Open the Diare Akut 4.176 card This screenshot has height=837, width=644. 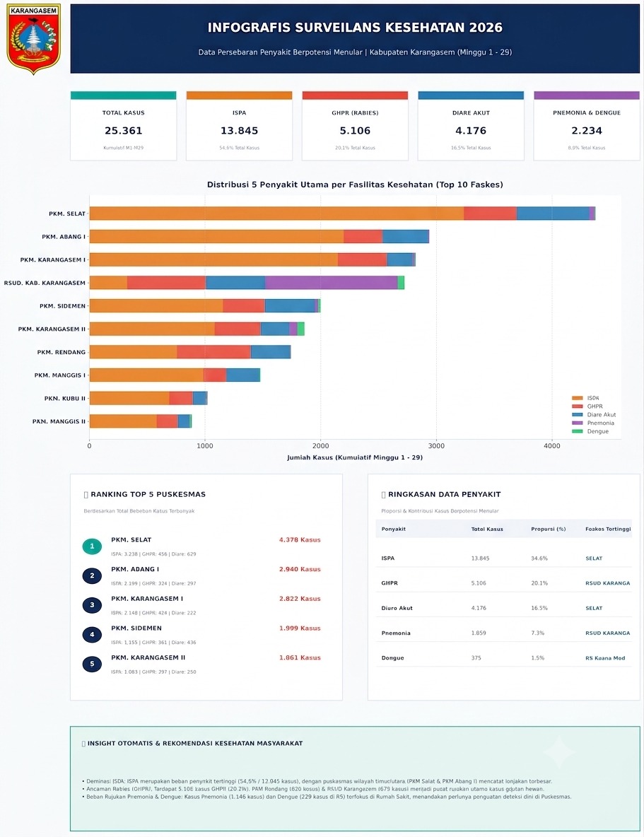pyautogui.click(x=471, y=126)
